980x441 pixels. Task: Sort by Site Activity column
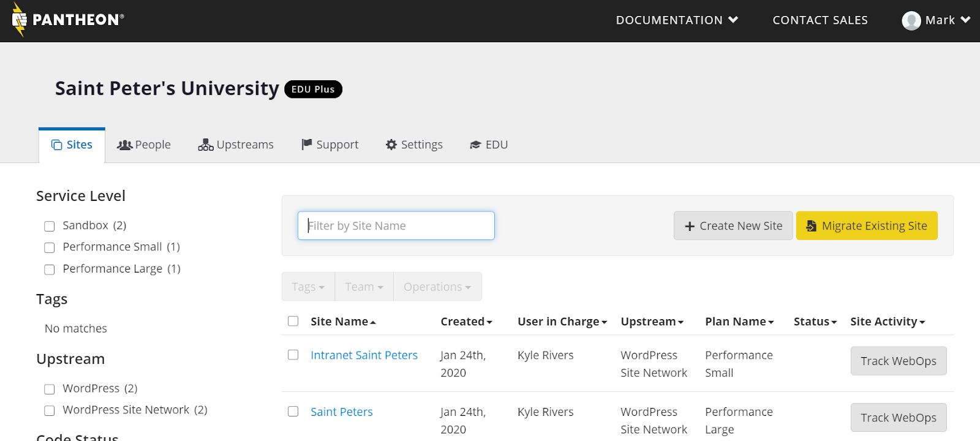pos(888,322)
